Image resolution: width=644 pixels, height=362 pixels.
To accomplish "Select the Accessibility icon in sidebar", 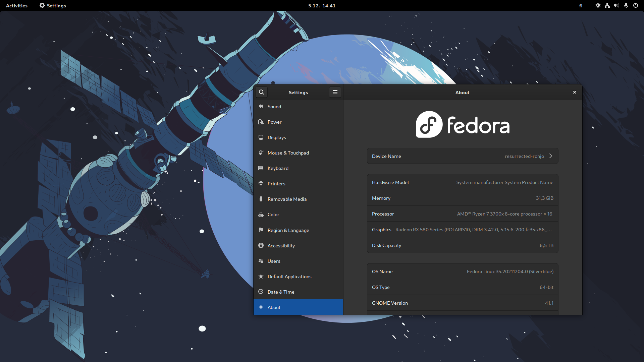I will pos(261,245).
